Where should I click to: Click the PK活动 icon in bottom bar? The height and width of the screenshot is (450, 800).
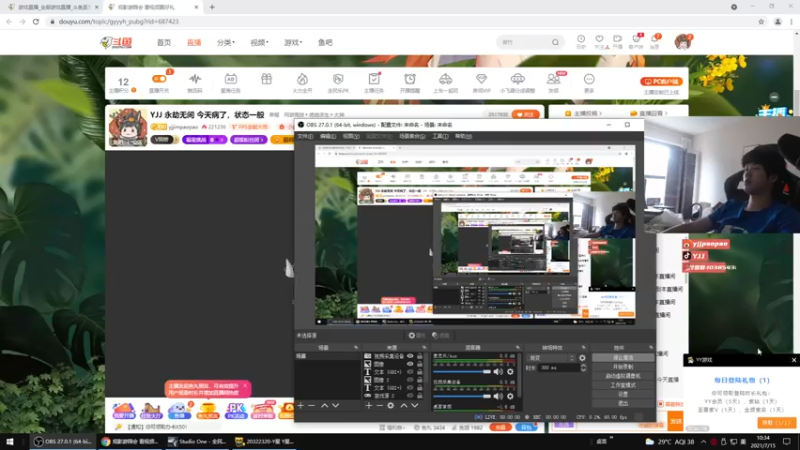(x=235, y=410)
